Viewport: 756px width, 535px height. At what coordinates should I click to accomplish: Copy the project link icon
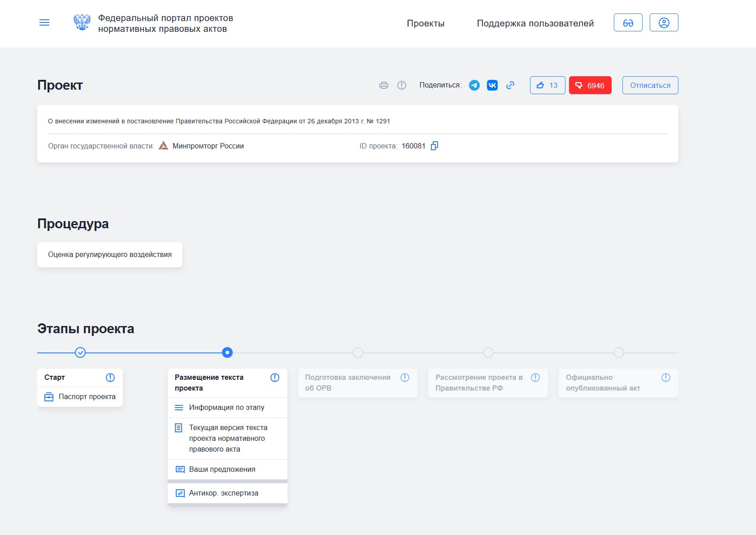click(510, 85)
